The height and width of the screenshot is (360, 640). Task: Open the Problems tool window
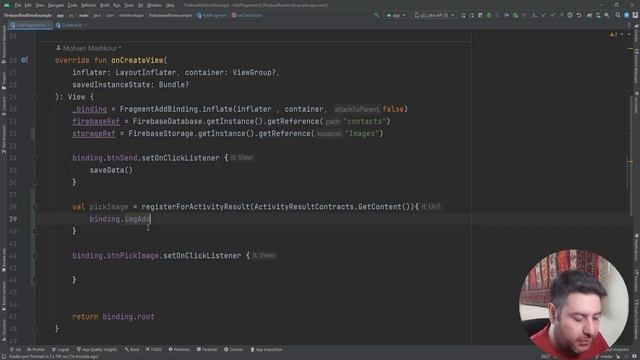[179, 350]
